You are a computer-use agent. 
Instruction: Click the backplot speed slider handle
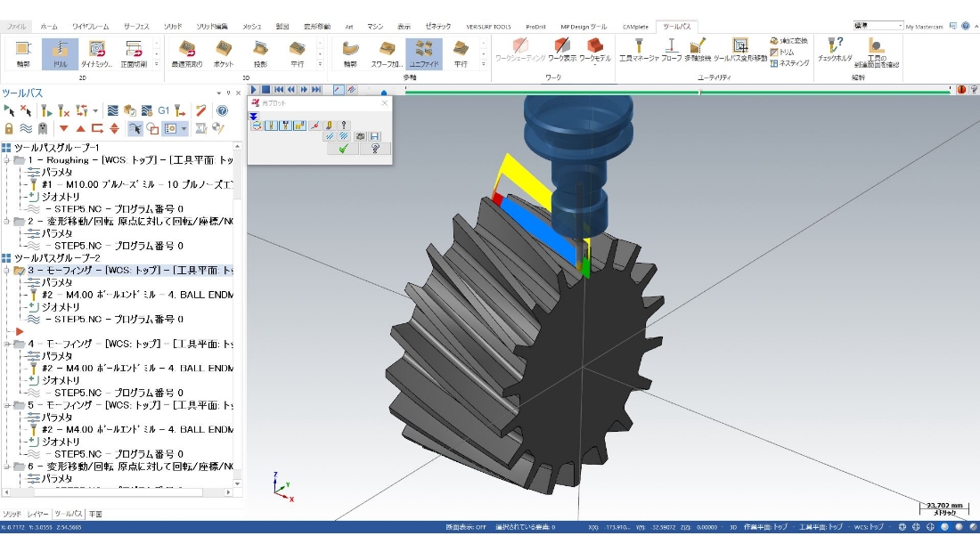384,93
